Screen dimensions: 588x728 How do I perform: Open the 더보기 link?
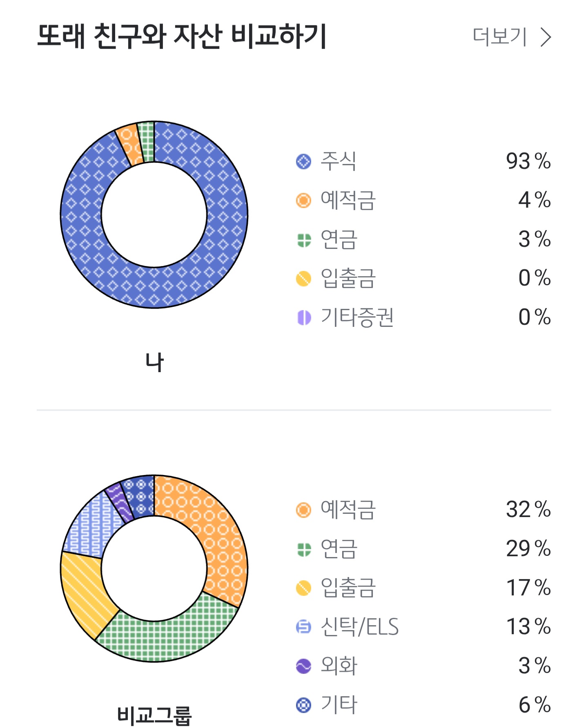pyautogui.click(x=500, y=37)
